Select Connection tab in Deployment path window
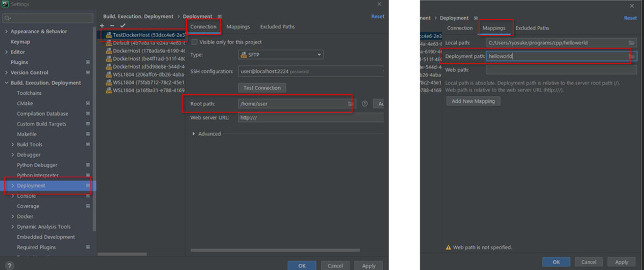This screenshot has width=644, height=270. click(460, 28)
